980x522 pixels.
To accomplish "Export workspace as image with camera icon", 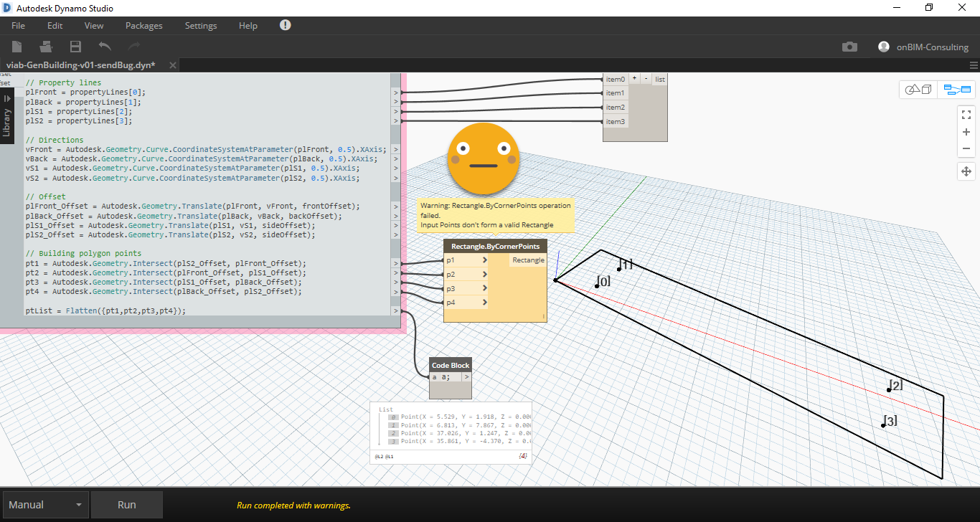I will [849, 47].
